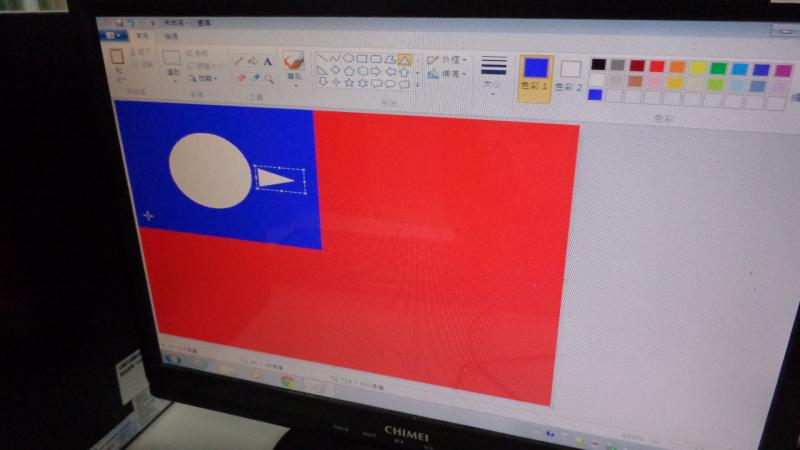Select the Text tool marked A
Viewport: 800px width, 450px height.
(267, 62)
